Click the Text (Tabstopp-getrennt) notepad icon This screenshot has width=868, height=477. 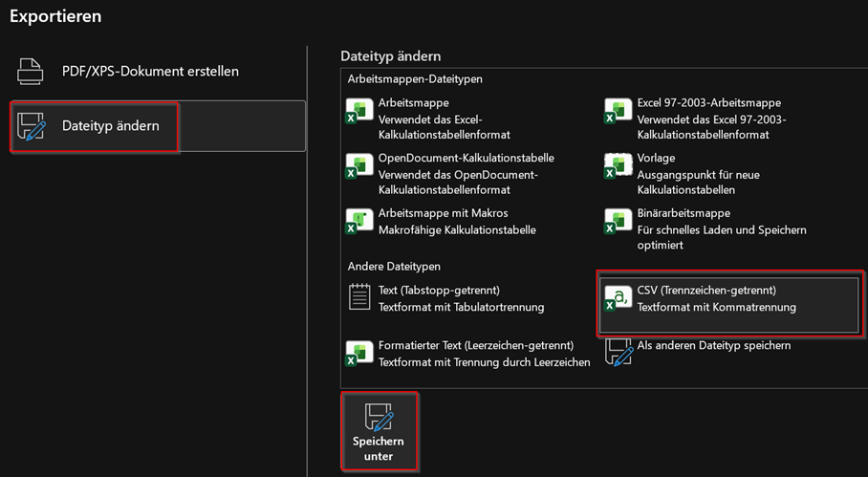pyautogui.click(x=359, y=297)
